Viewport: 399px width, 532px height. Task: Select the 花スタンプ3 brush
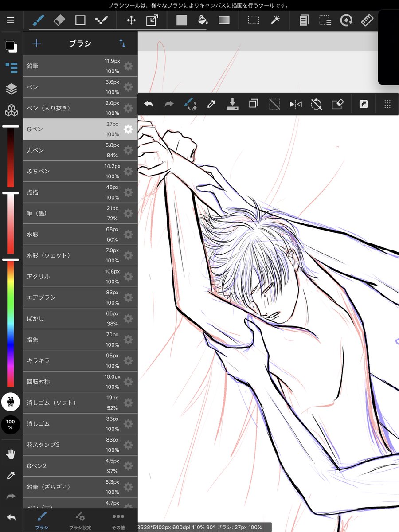coord(80,445)
